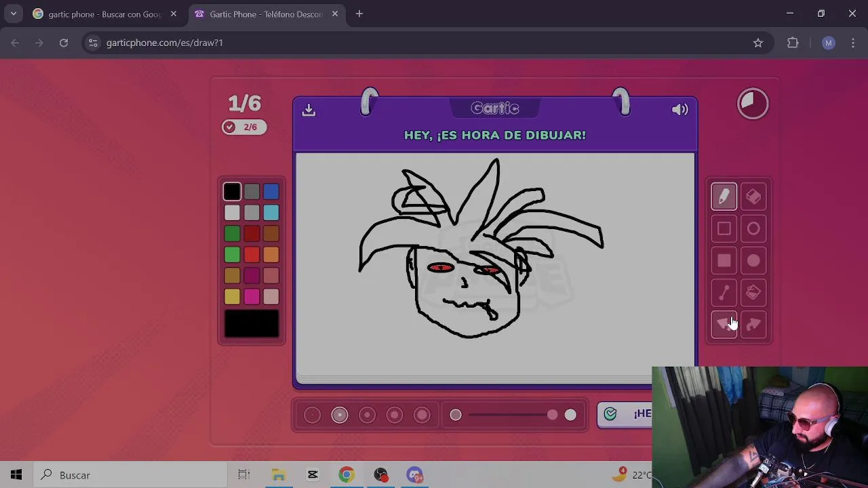The width and height of the screenshot is (868, 488).
Task: Pick the filled ellipse tool
Action: click(753, 261)
